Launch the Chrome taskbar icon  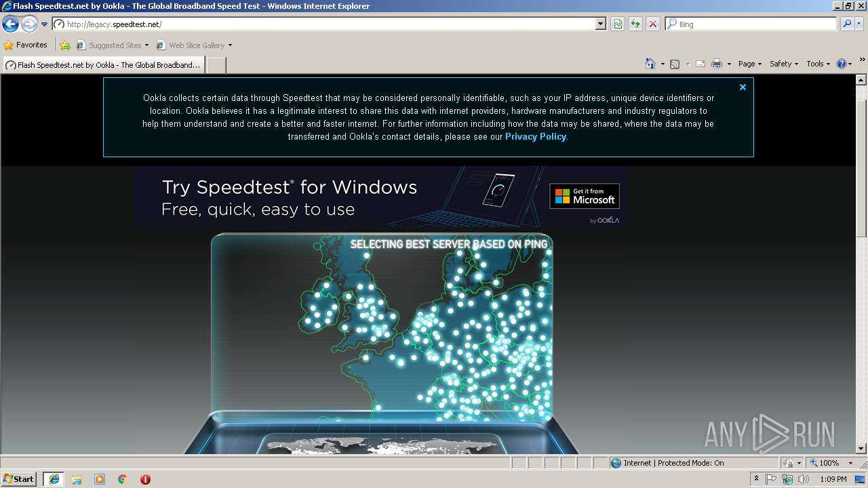pos(123,479)
